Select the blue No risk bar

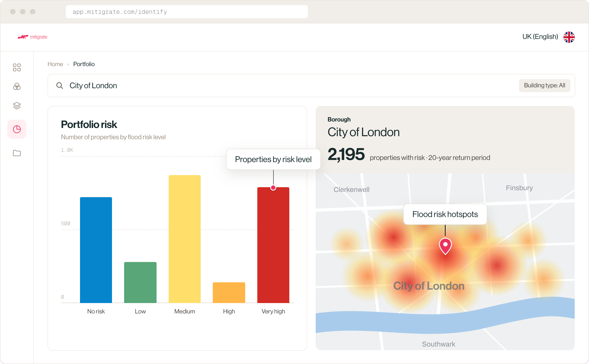tap(96, 250)
